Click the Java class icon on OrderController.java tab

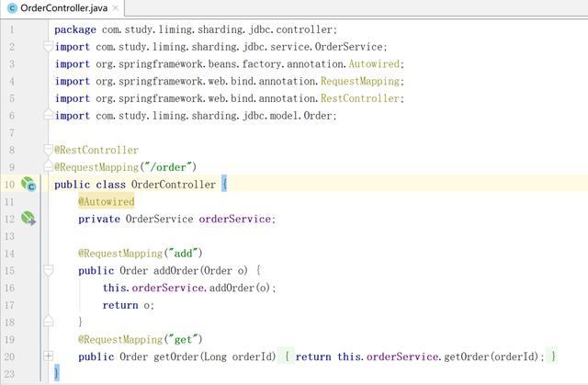pyautogui.click(x=12, y=8)
